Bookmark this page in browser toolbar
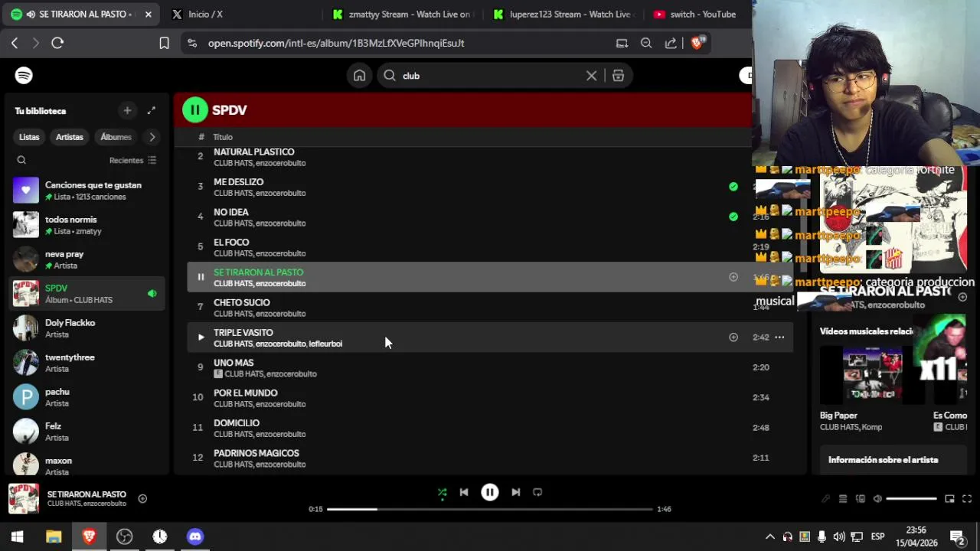The height and width of the screenshot is (551, 980). point(164,43)
